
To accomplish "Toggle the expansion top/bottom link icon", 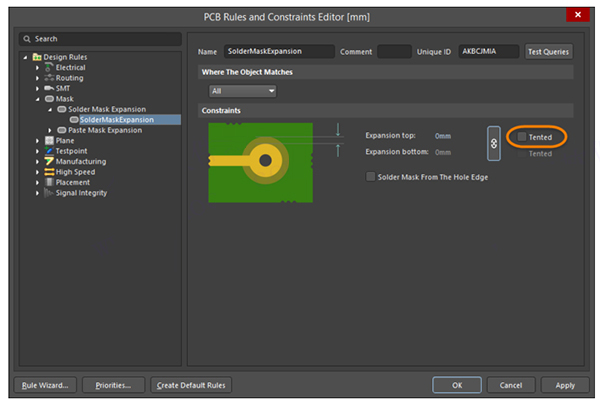I will point(494,144).
